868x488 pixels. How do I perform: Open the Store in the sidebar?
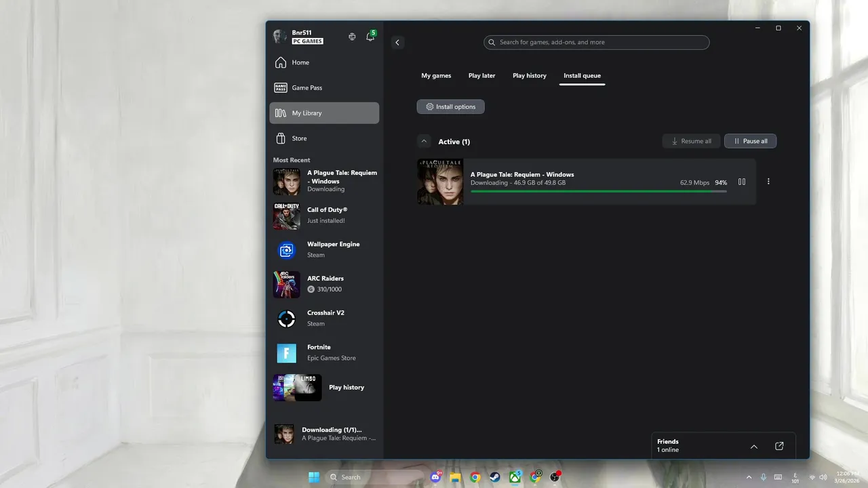coord(324,138)
